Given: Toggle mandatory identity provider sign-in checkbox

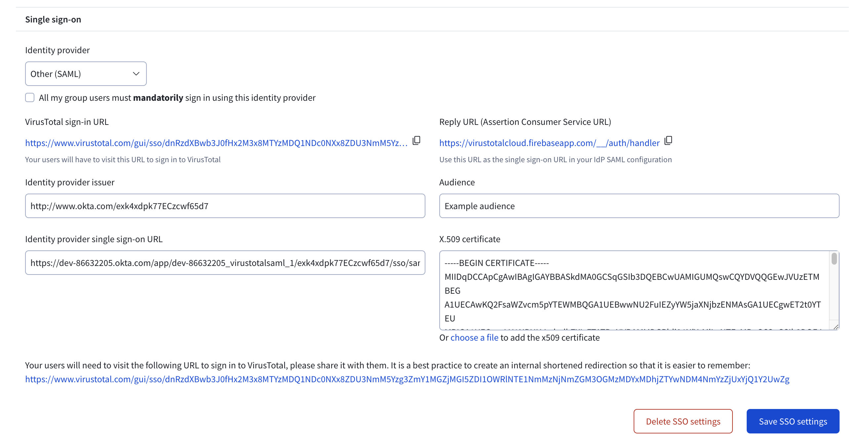Looking at the screenshot, I should coord(30,98).
